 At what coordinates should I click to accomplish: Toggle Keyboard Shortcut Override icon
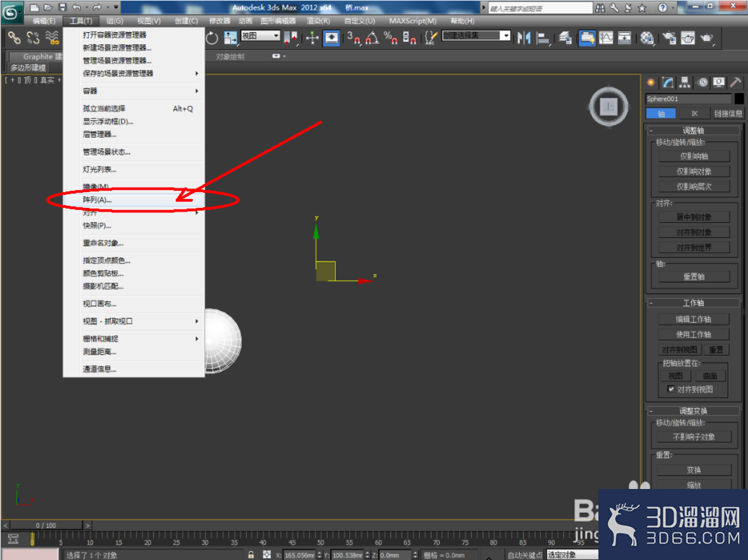[x=331, y=37]
